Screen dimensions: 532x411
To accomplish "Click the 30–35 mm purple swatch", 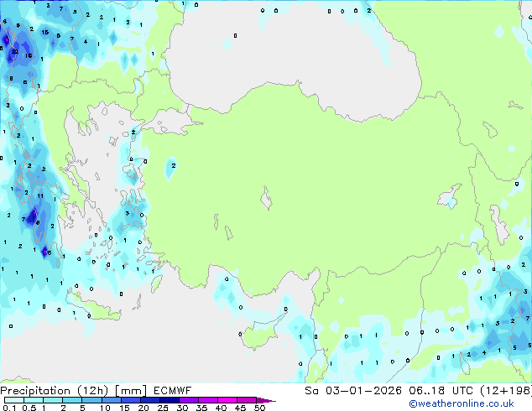I will [x=189, y=400].
